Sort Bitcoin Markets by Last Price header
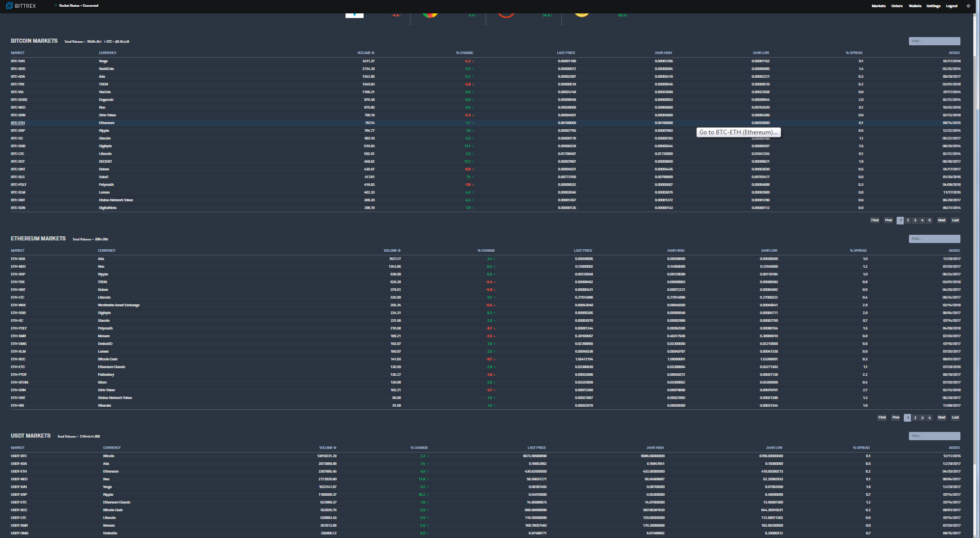980x538 pixels. [x=566, y=53]
